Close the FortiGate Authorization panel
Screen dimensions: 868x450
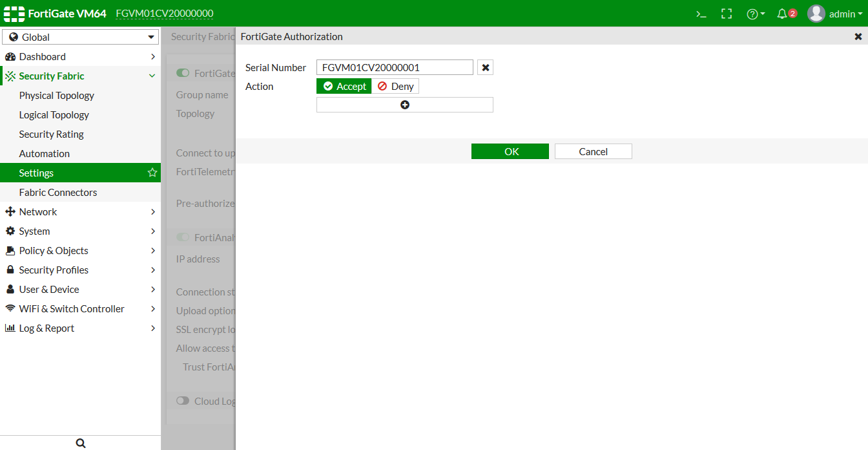[858, 37]
